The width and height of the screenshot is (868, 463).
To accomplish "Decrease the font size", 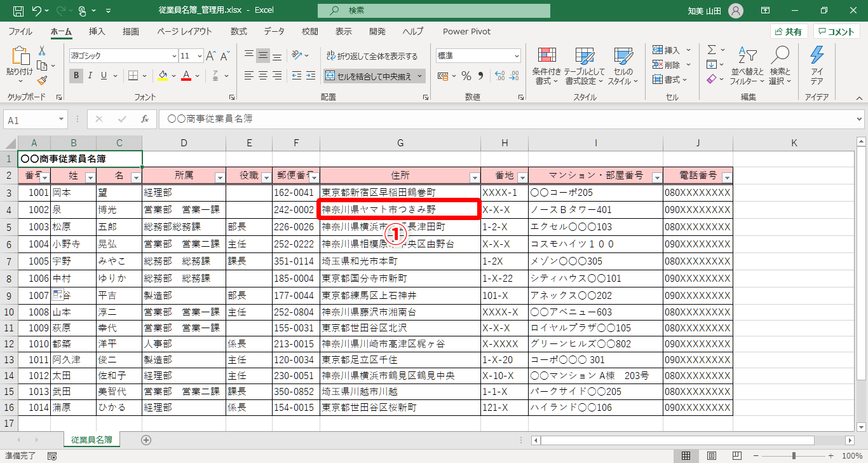I will click(225, 56).
